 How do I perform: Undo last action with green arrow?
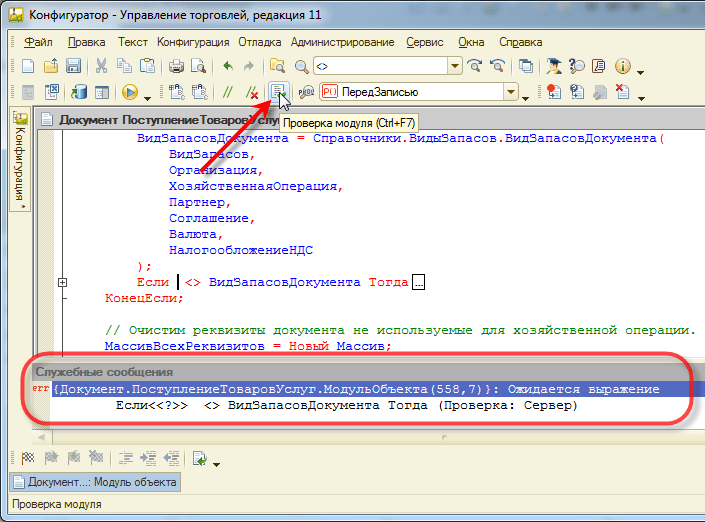(x=228, y=66)
